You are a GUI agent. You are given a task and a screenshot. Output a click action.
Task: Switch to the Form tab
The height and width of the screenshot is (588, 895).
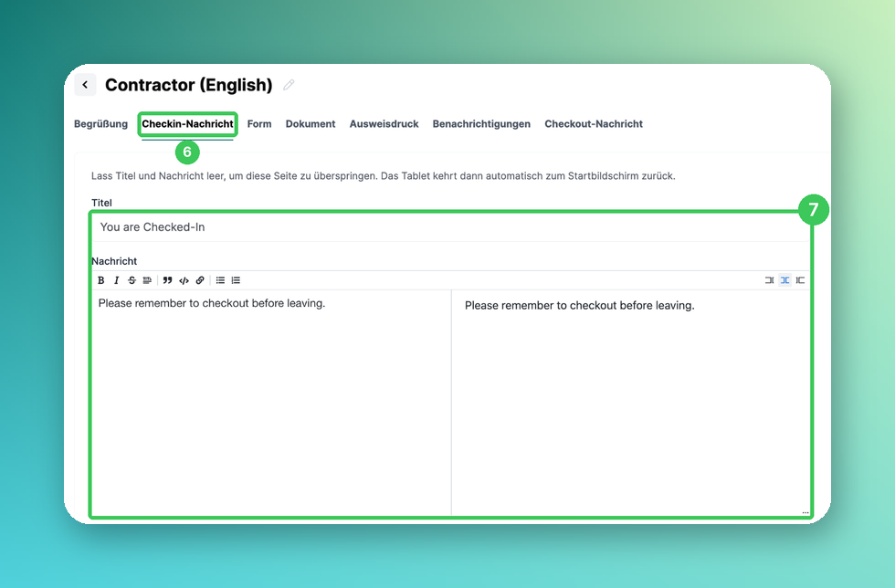(x=259, y=124)
